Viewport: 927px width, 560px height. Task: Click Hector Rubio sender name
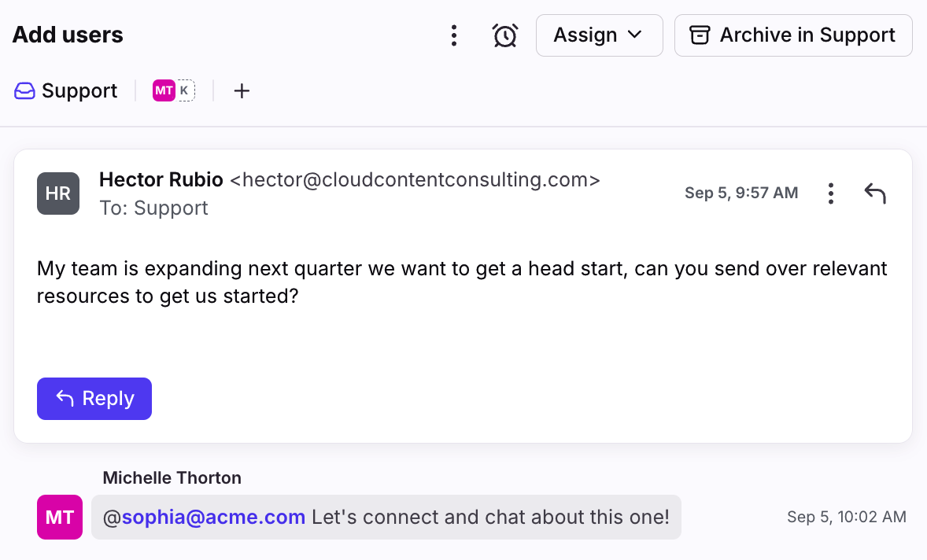pyautogui.click(x=161, y=179)
